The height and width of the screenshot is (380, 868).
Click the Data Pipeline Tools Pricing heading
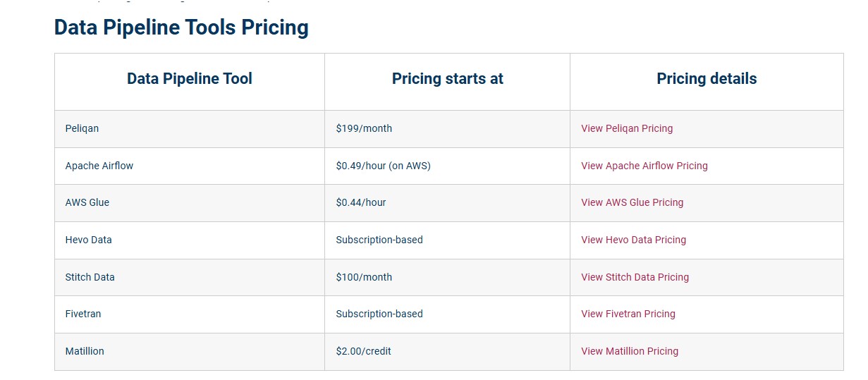coord(181,27)
